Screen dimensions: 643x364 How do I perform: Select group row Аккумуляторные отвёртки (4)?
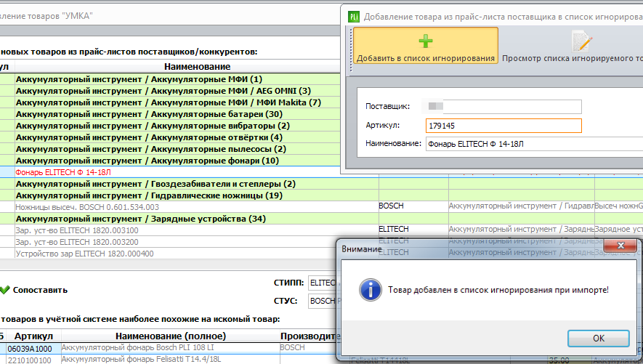(170, 137)
